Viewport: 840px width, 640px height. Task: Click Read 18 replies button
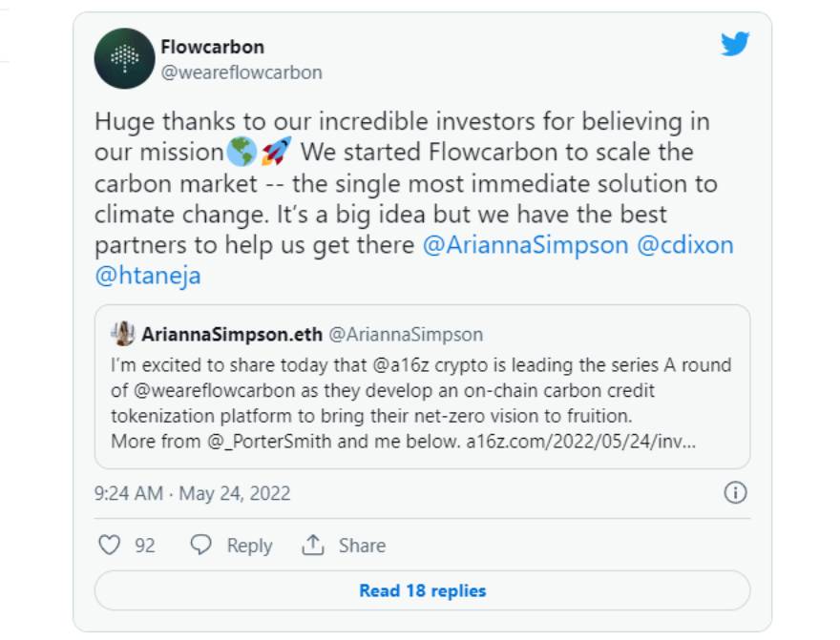tap(422, 590)
